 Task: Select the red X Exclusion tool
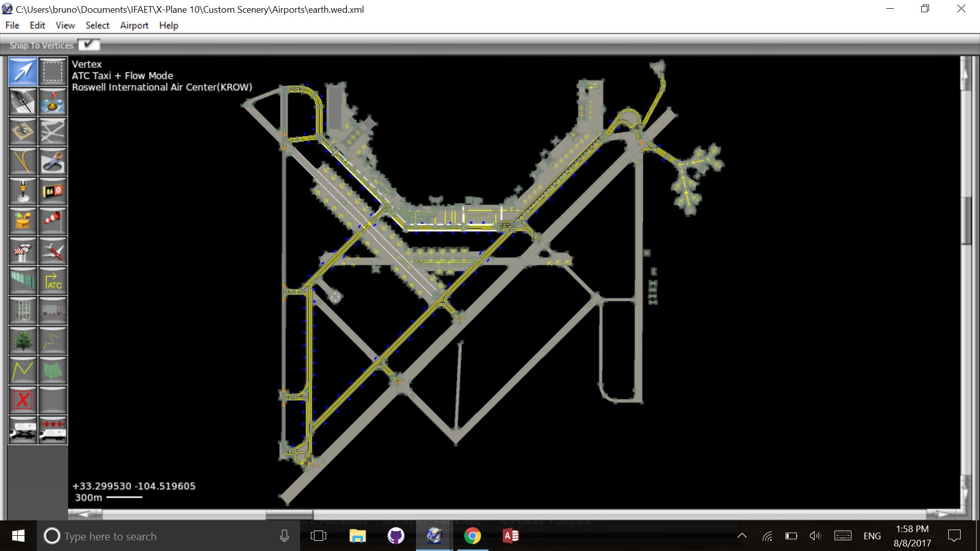pyautogui.click(x=22, y=400)
